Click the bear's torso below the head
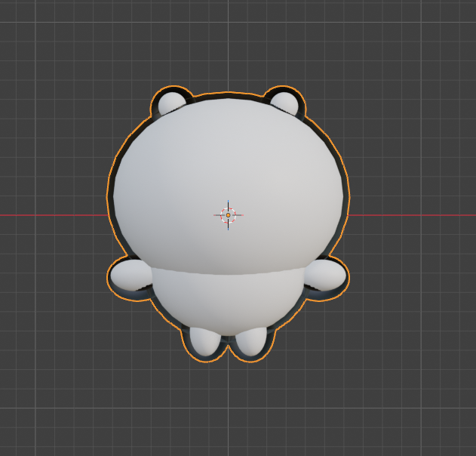This screenshot has width=476, height=456. click(x=228, y=302)
